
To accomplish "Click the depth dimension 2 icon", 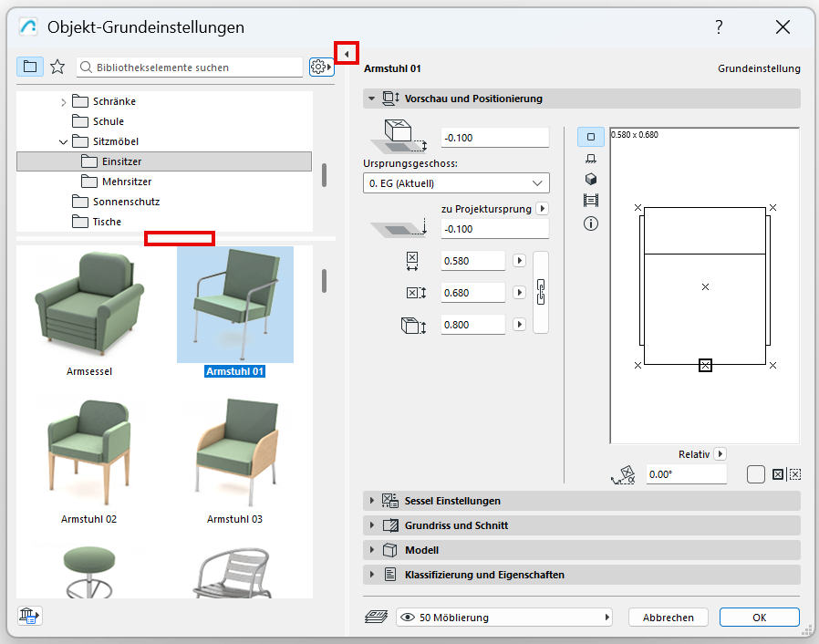I will click(x=416, y=293).
